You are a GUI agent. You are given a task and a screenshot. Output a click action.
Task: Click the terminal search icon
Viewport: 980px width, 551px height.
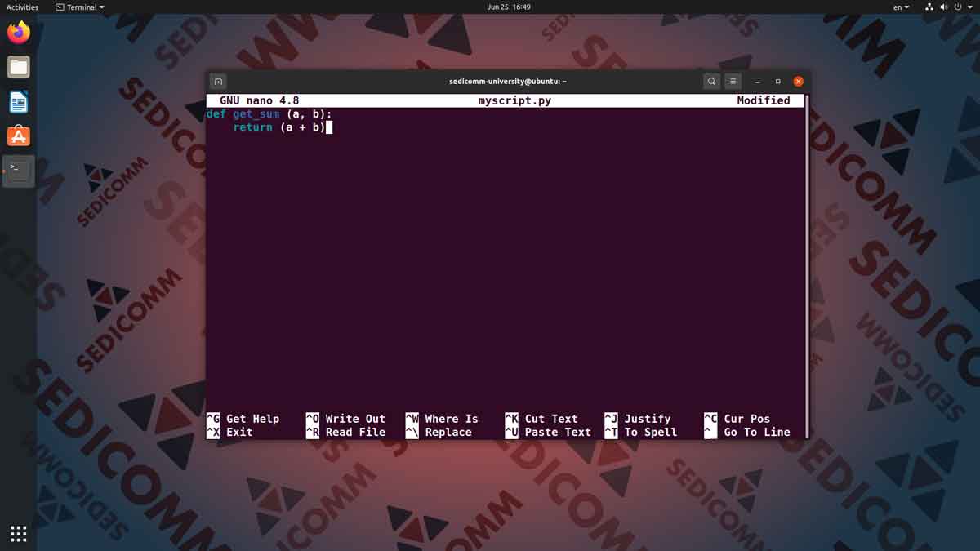coord(711,82)
